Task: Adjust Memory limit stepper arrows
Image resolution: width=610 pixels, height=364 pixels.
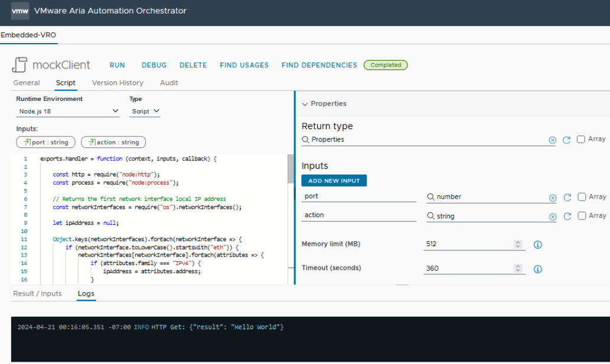Action: coord(518,244)
